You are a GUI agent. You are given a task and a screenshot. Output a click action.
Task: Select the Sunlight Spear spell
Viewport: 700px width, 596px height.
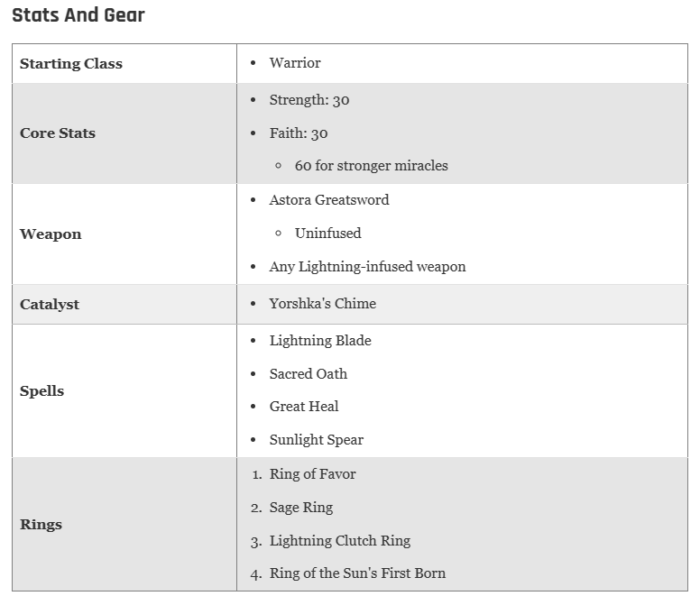tap(316, 440)
